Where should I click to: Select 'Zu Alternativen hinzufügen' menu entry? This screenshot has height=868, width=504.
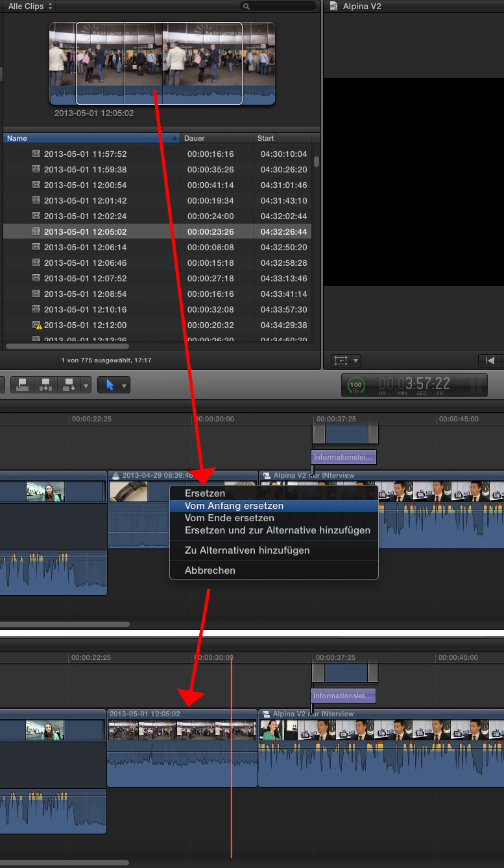click(246, 550)
